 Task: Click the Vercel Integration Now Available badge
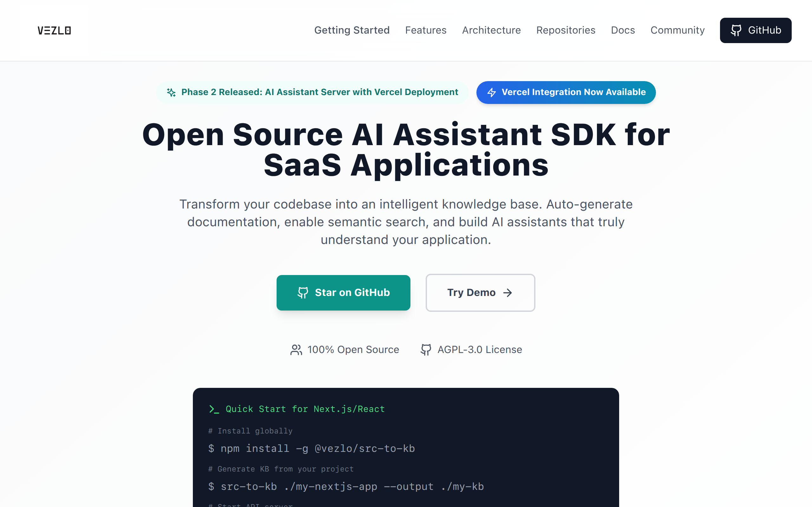[566, 93]
